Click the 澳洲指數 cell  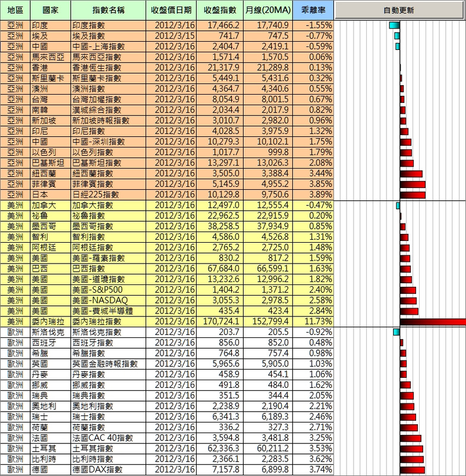click(x=108, y=89)
